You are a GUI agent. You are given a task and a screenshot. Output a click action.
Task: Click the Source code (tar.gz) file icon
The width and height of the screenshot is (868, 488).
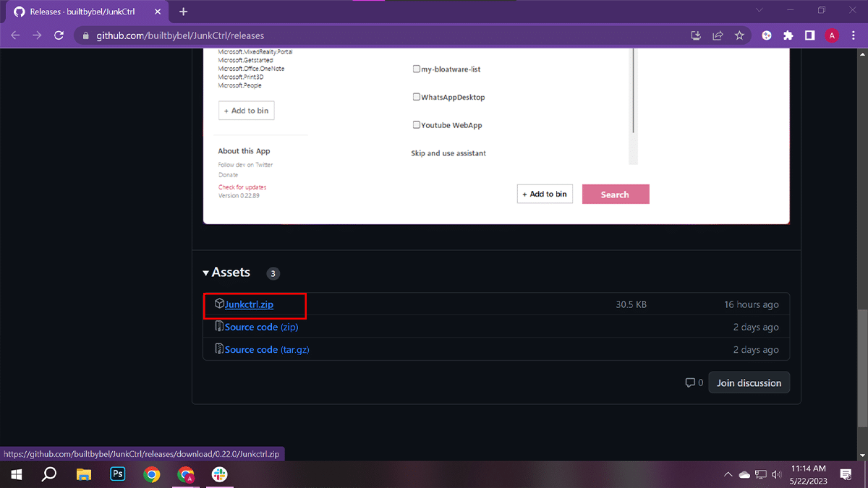pos(219,349)
